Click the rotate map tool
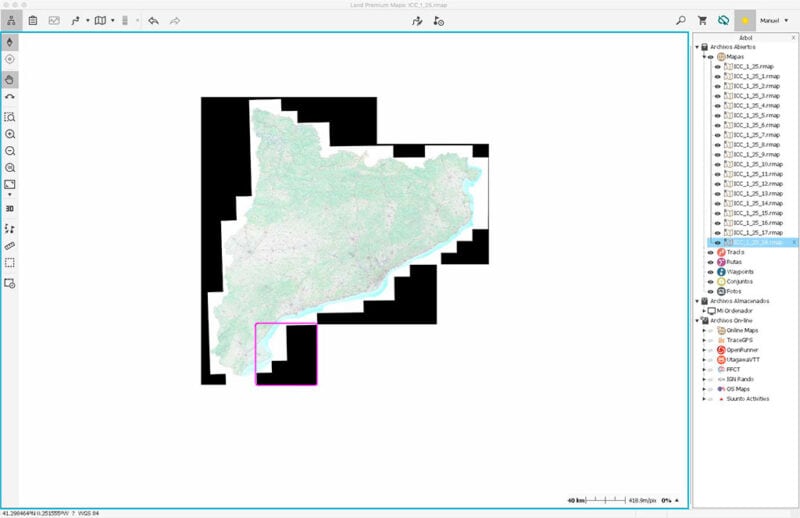This screenshot has width=800, height=518. coord(10,97)
